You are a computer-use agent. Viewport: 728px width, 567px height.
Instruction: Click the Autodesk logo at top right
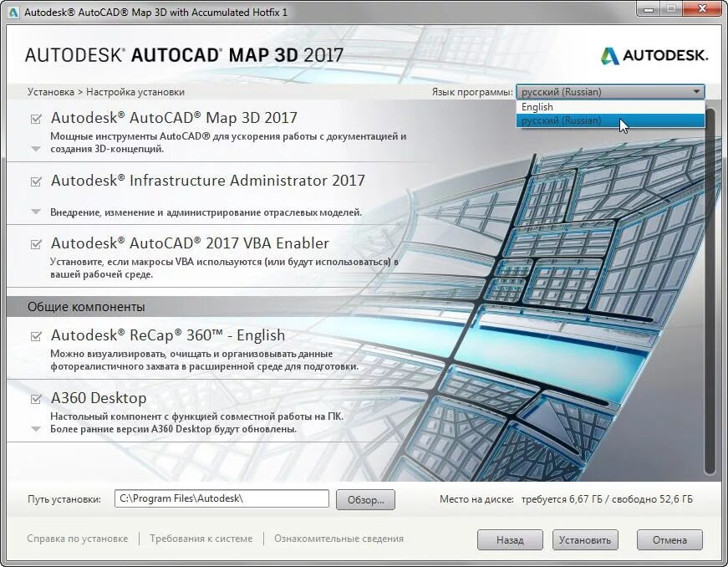coord(654,56)
